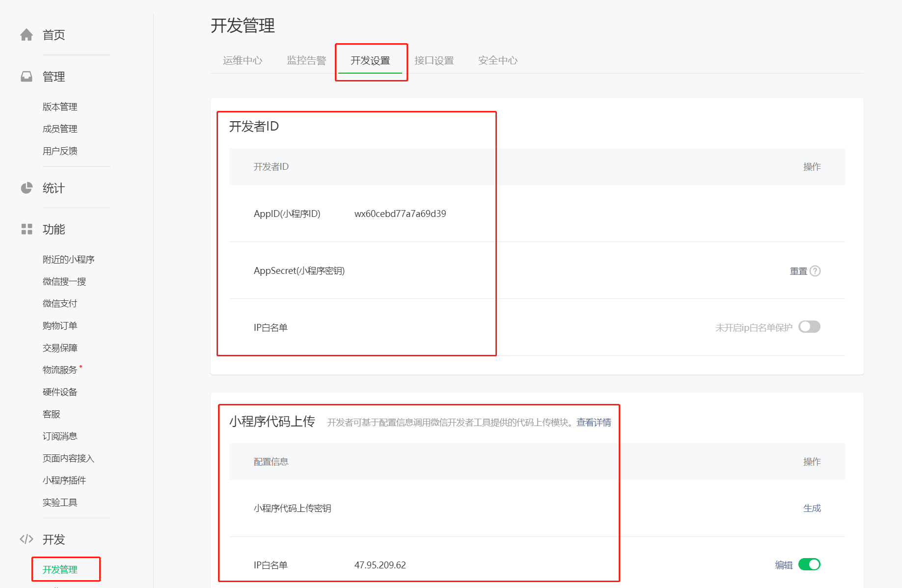Image resolution: width=902 pixels, height=588 pixels.
Task: Click the home icon beside 首页
Action: (x=27, y=35)
